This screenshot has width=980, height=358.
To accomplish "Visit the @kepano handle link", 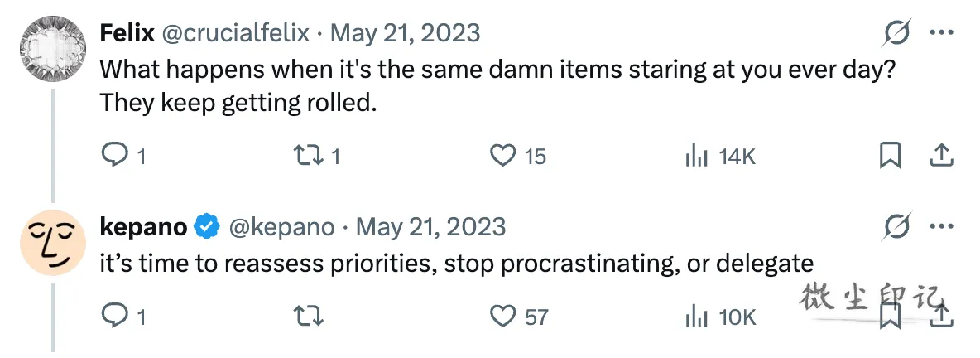I will tap(282, 226).
